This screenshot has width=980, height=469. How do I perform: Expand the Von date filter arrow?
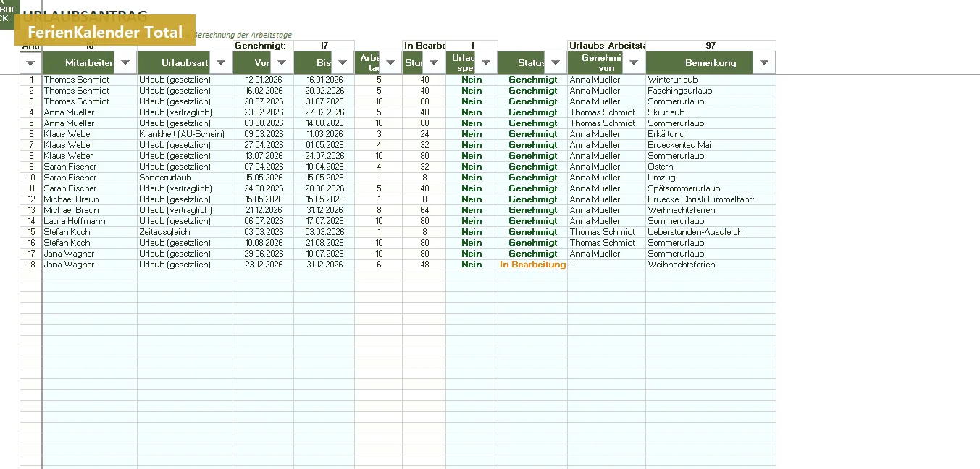point(282,63)
